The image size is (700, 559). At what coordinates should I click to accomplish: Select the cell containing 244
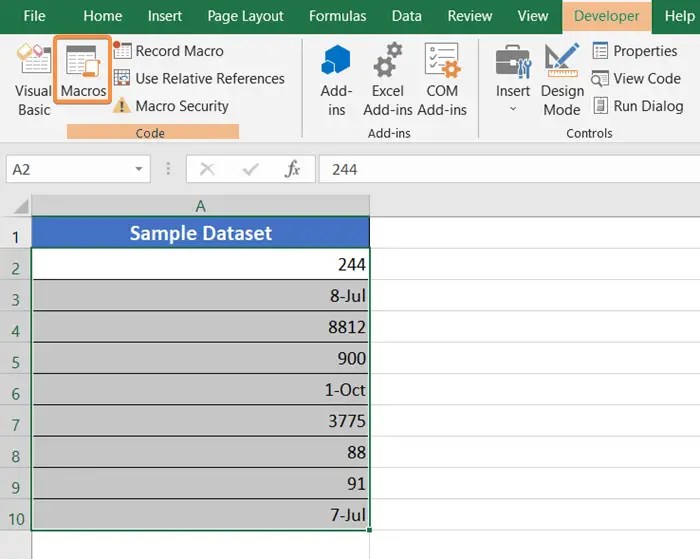[200, 264]
